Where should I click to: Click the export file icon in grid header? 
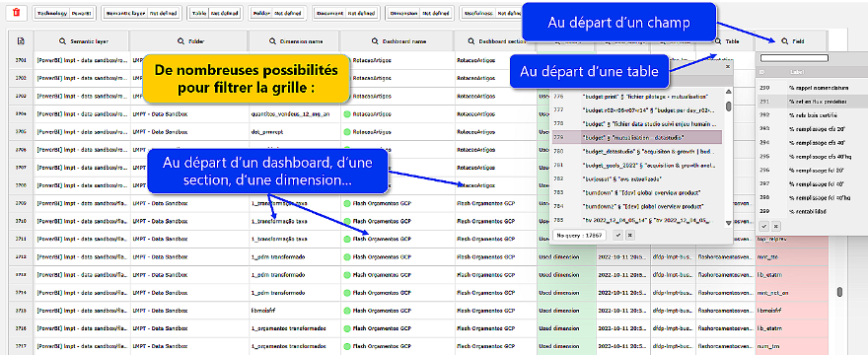pos(21,41)
